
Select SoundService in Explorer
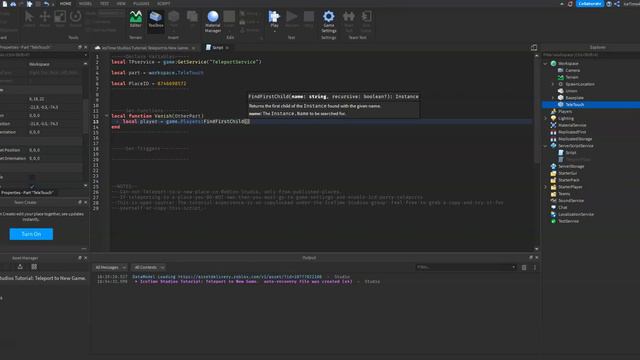(x=571, y=201)
